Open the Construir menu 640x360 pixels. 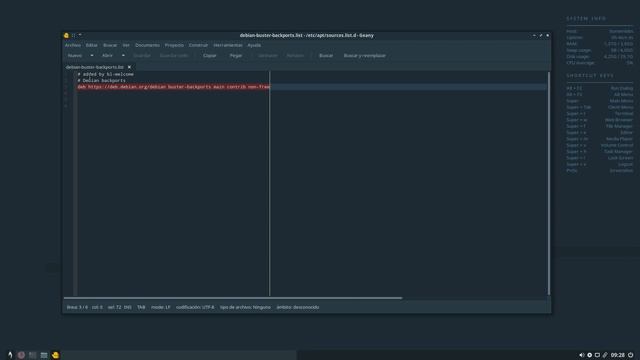coord(198,45)
